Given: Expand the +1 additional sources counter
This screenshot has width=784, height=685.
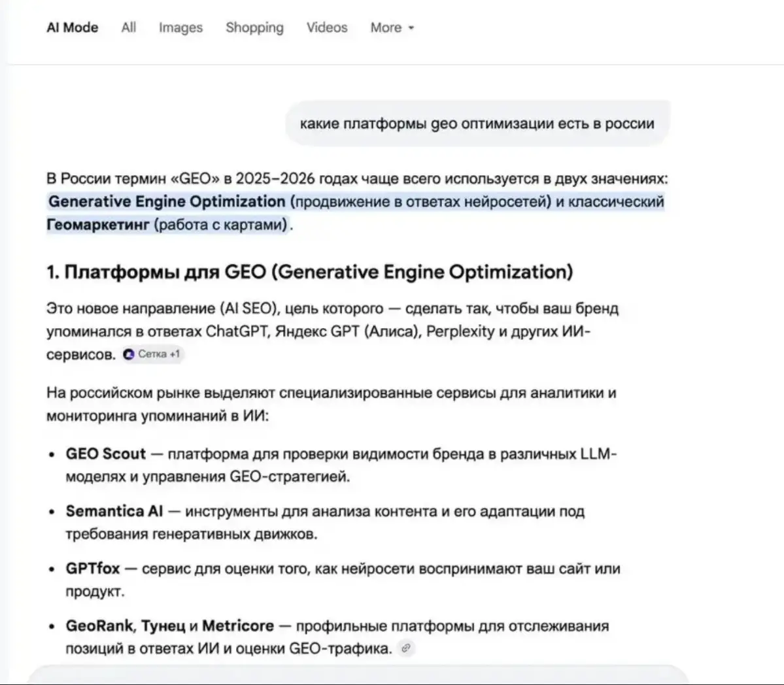Looking at the screenshot, I should click(x=173, y=354).
